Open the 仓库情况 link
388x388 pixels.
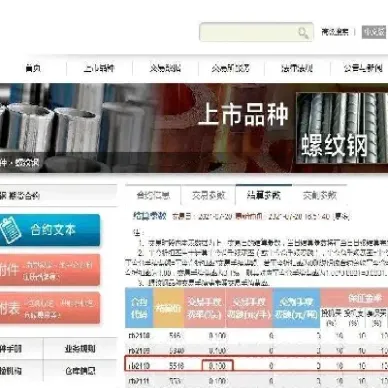(x=80, y=371)
